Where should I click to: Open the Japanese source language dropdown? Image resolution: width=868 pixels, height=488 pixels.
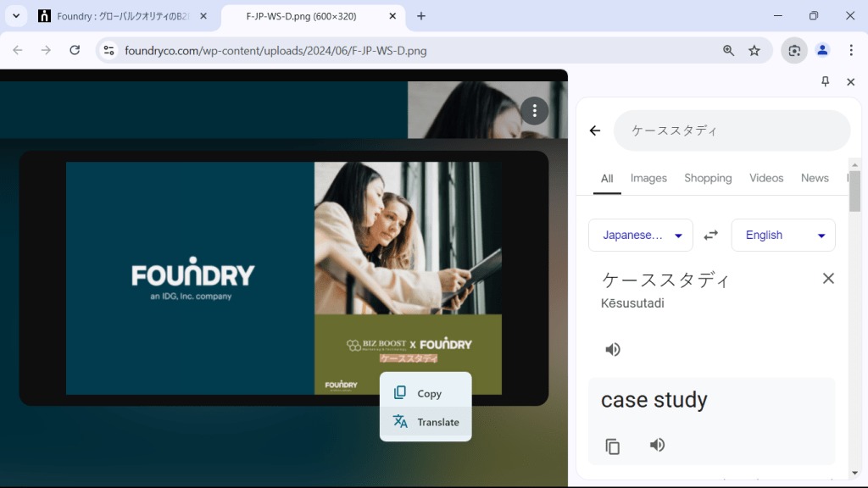[640, 235]
